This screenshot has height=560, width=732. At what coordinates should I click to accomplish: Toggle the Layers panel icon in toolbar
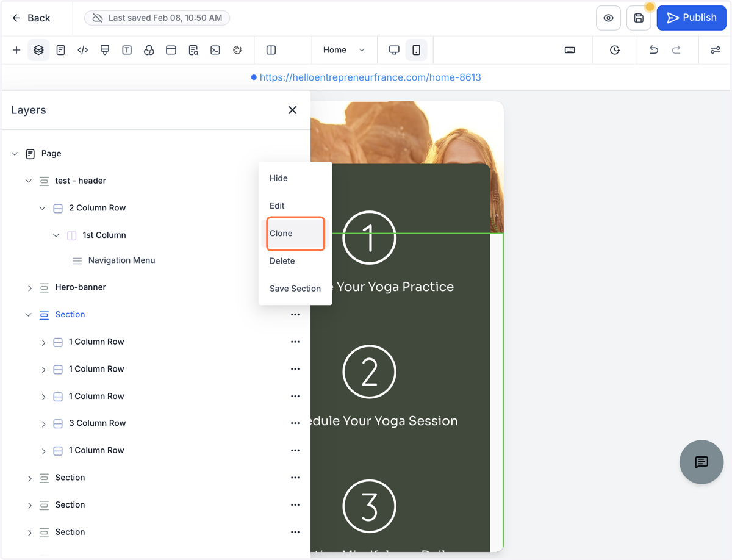tap(38, 50)
